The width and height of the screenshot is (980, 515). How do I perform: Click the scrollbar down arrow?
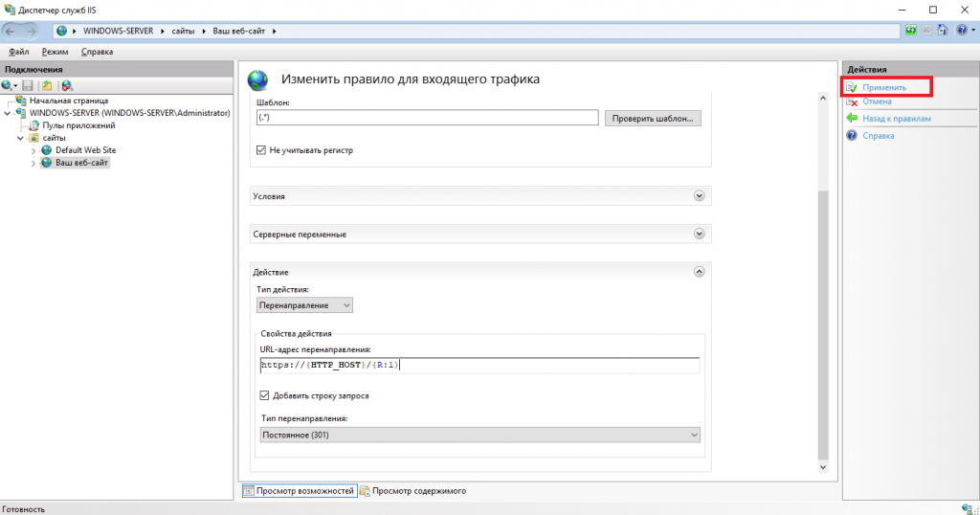(822, 467)
